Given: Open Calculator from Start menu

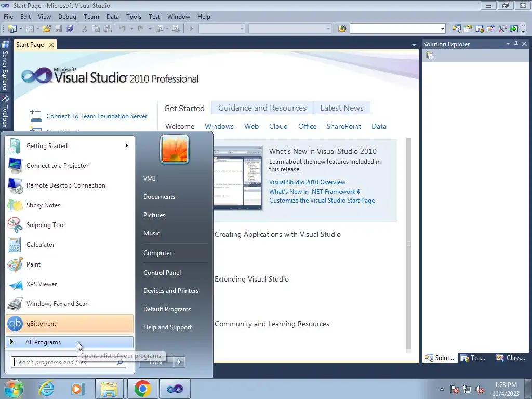Looking at the screenshot, I should pos(70,245).
